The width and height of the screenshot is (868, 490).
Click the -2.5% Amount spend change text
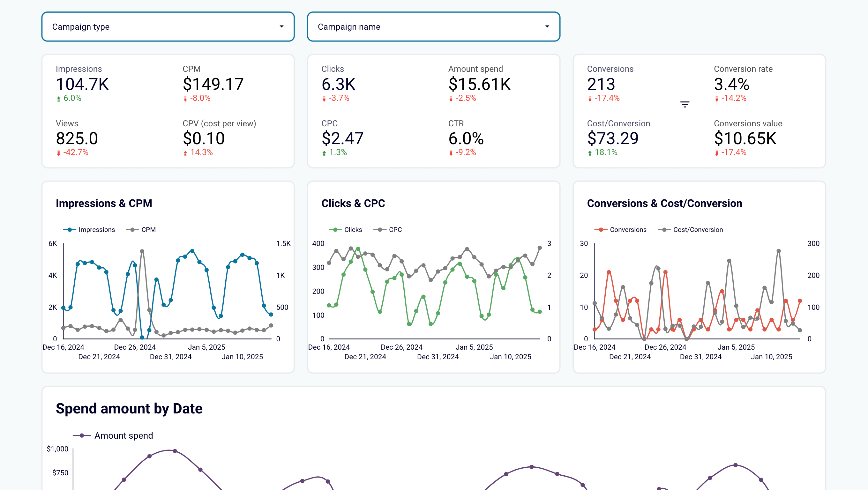[466, 98]
